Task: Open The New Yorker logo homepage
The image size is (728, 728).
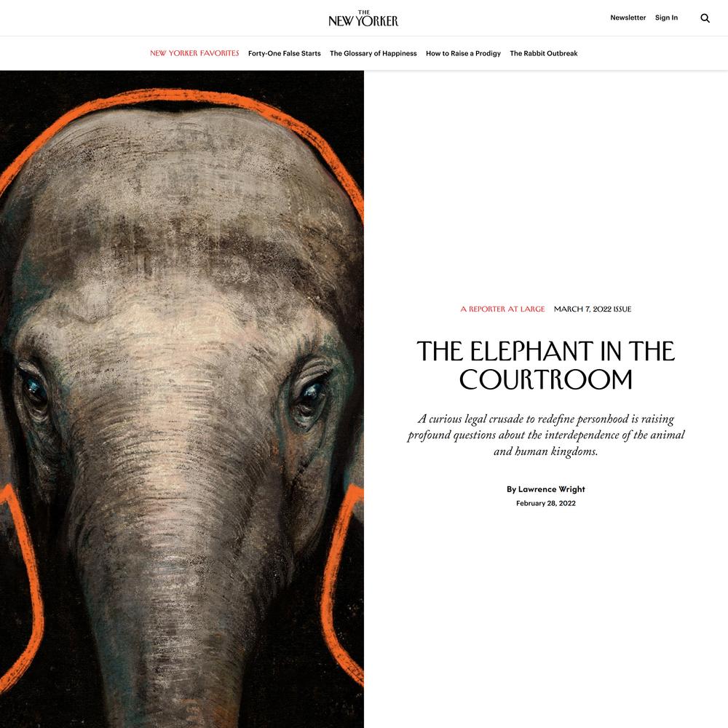Action: tap(363, 18)
